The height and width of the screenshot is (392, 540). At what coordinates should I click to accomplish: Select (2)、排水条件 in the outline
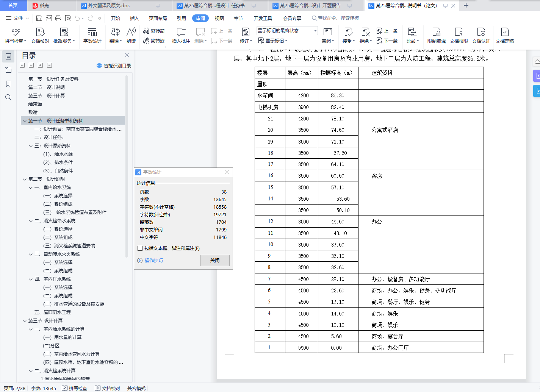[58, 162]
